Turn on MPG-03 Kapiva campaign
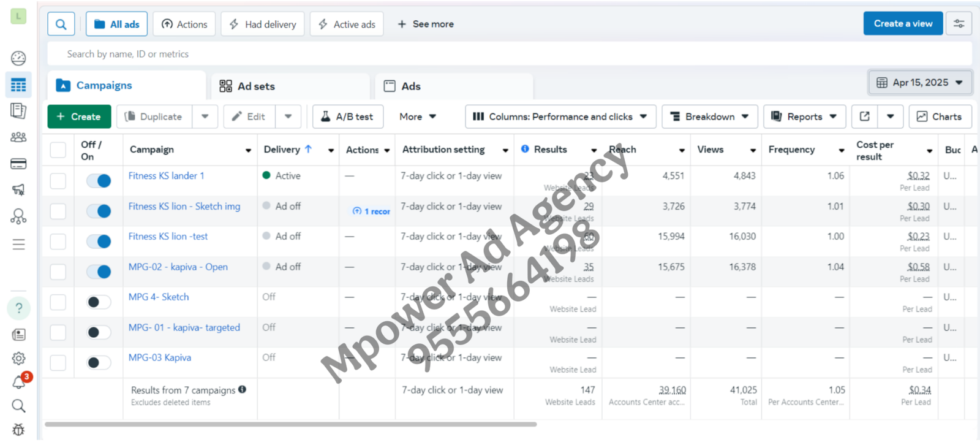 (99, 363)
